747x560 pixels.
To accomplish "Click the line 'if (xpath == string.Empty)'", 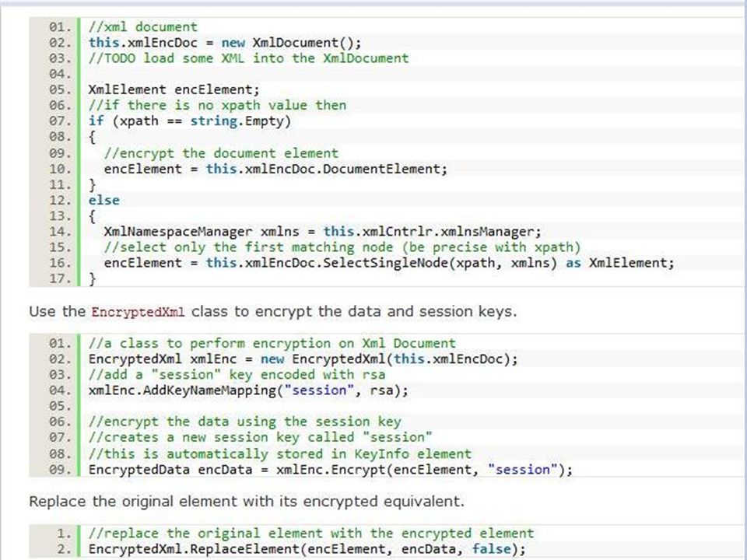I will (190, 121).
